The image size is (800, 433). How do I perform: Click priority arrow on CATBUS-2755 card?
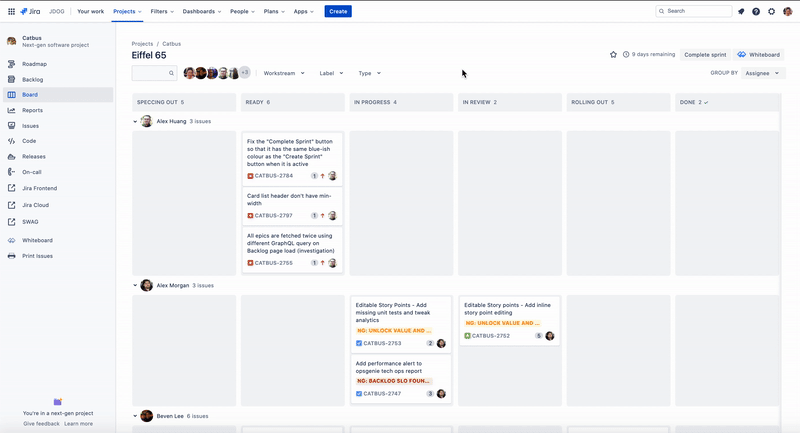pyautogui.click(x=322, y=263)
